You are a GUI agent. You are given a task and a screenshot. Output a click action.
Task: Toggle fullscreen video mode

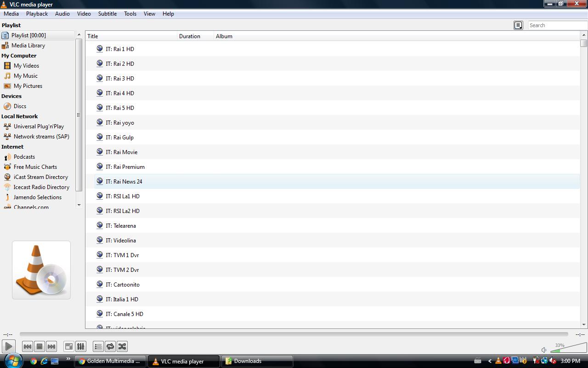[68, 346]
